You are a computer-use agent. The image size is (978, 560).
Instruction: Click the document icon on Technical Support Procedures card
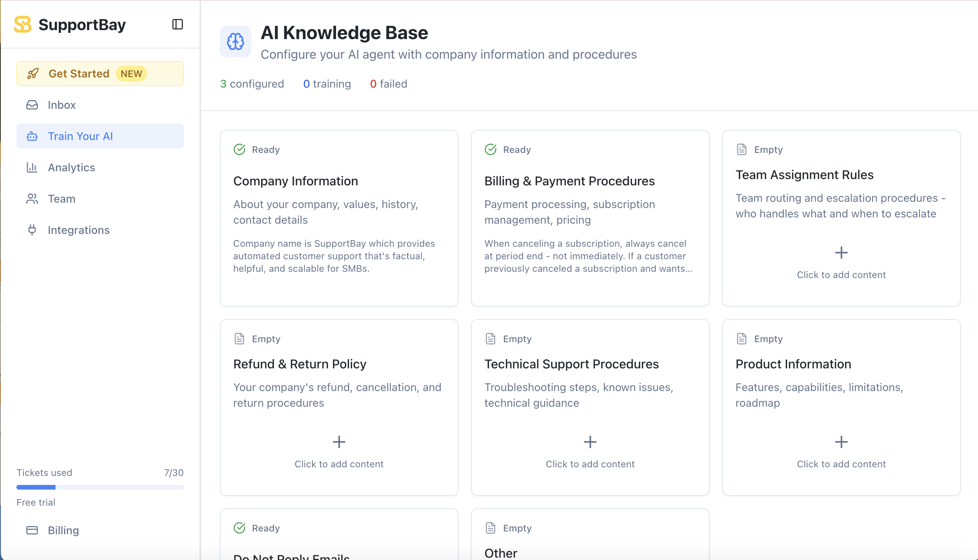491,339
